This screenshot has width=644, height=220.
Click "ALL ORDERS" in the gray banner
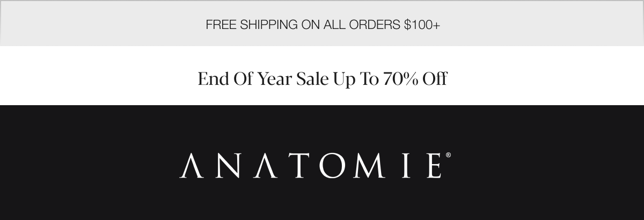pyautogui.click(x=362, y=25)
